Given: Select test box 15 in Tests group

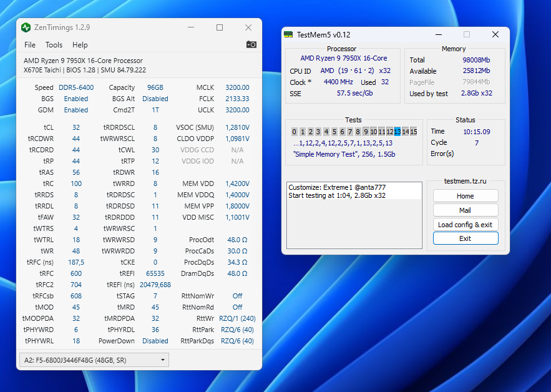Looking at the screenshot, I should (x=414, y=132).
